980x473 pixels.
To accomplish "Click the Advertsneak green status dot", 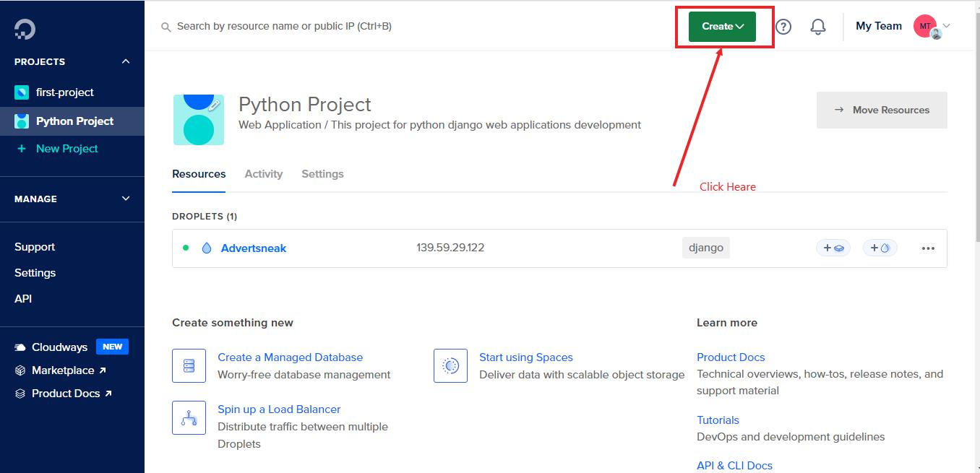I will click(x=186, y=248).
